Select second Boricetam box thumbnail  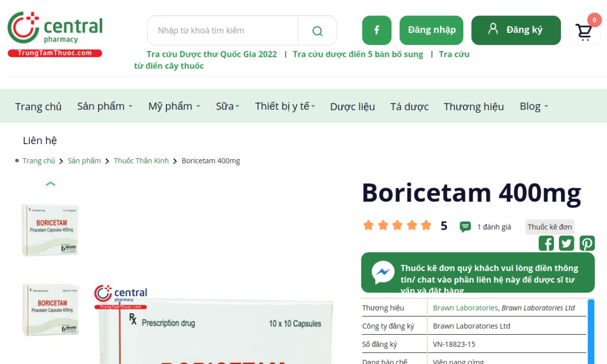pos(50,310)
